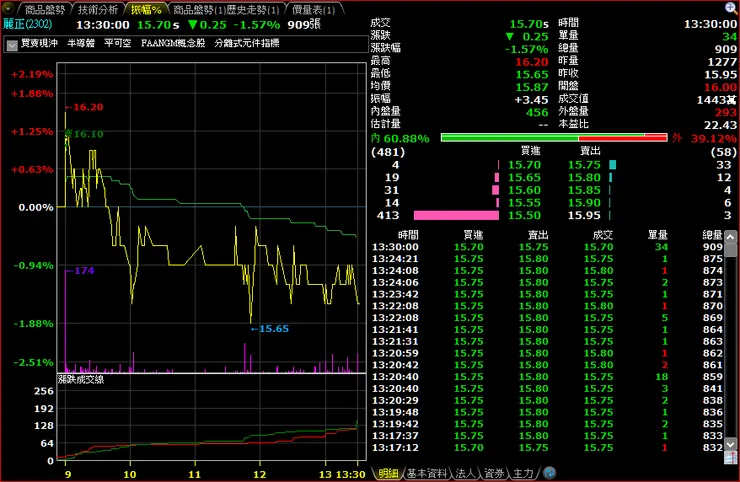The height and width of the screenshot is (482, 740).
Task: Switch to the 技術分析 tab
Action: [97, 9]
